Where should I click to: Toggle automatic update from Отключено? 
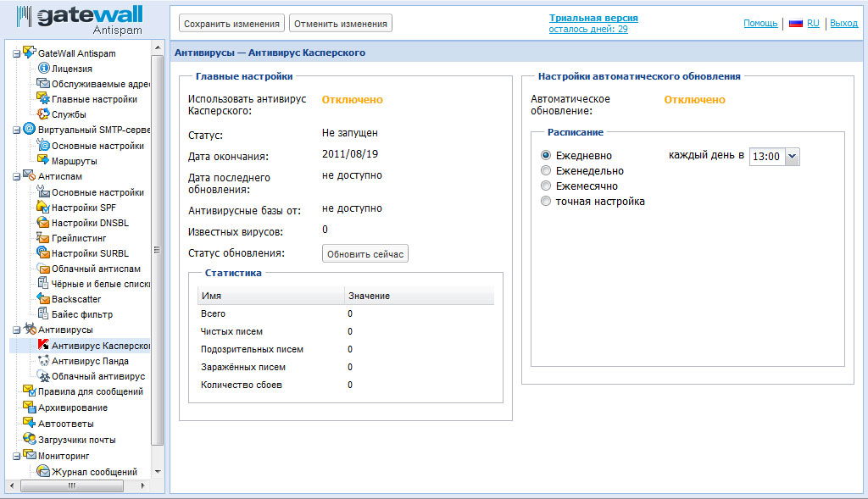point(694,100)
